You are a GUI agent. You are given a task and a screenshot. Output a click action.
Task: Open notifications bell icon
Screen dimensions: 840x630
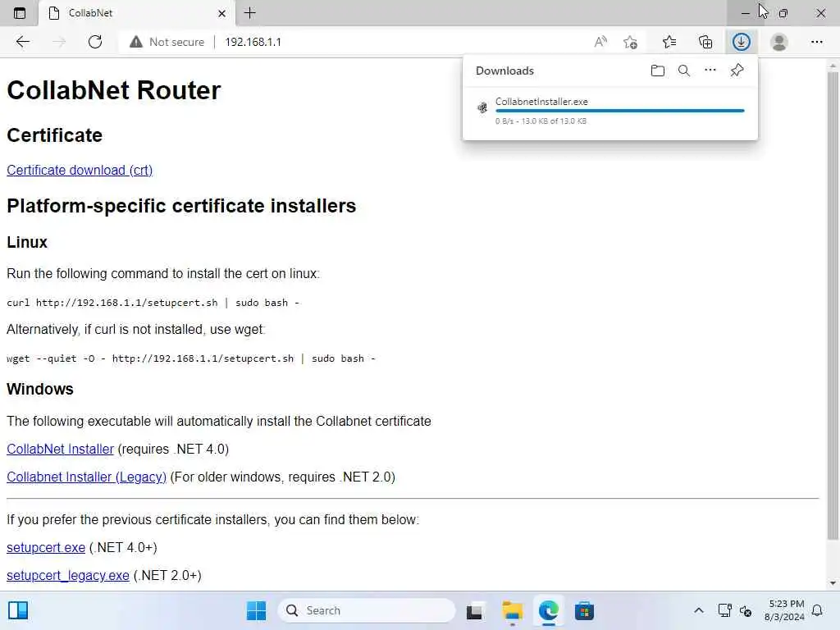(x=818, y=610)
